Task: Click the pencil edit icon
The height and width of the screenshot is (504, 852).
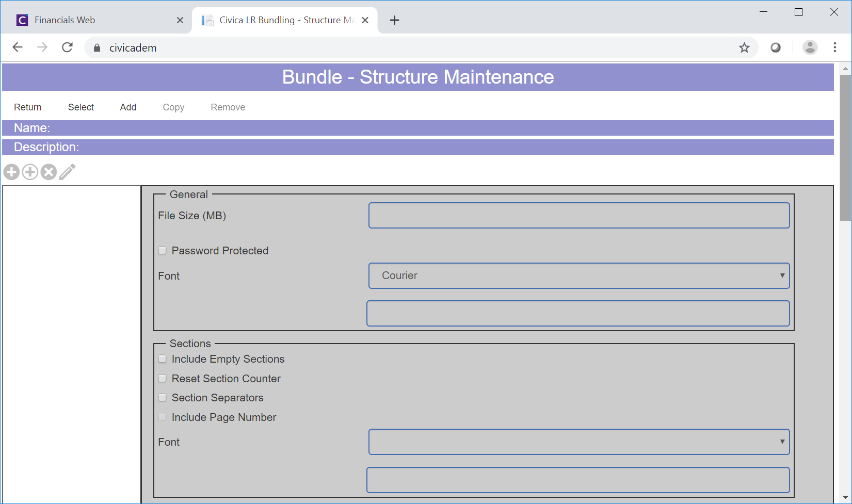Action: (x=67, y=172)
